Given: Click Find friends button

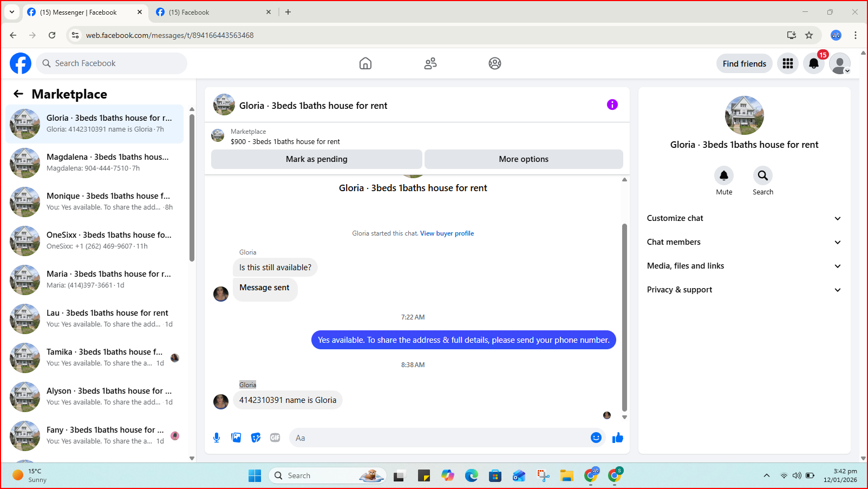Looking at the screenshot, I should click(745, 63).
